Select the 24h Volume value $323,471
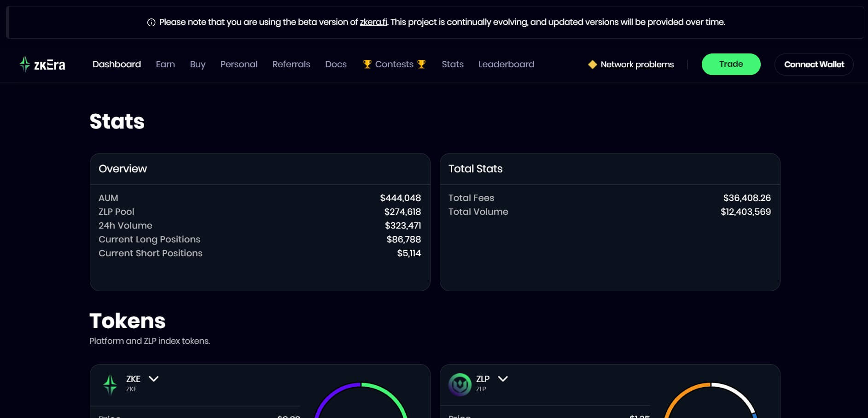The width and height of the screenshot is (868, 418). [x=403, y=225]
